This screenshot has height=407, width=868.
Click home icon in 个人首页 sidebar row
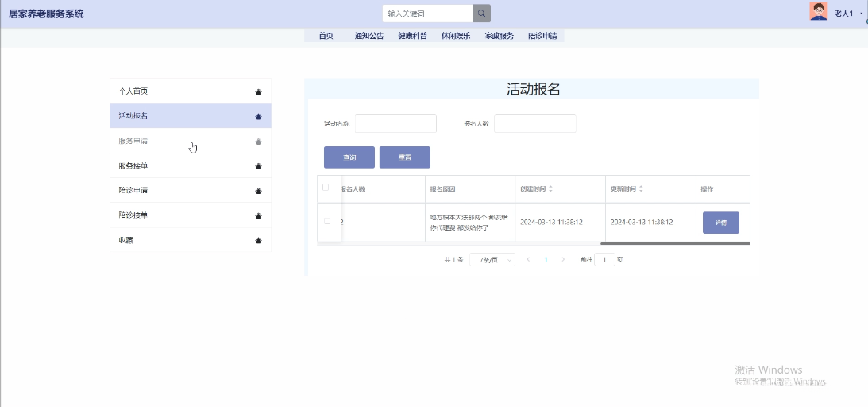258,92
